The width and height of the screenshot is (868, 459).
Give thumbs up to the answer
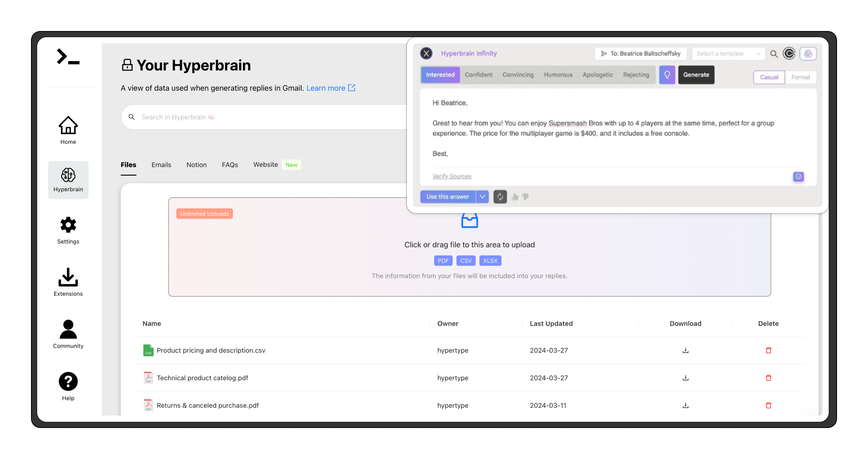tap(515, 197)
